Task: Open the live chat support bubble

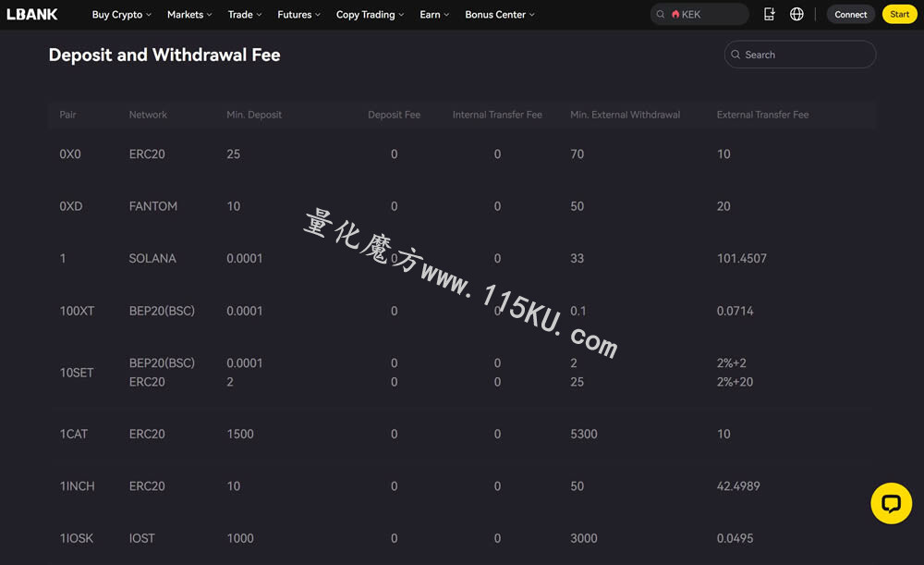Action: (891, 503)
